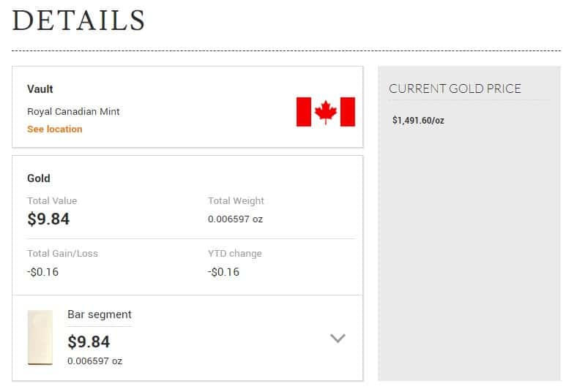Click the Total Weight label

[x=236, y=200]
